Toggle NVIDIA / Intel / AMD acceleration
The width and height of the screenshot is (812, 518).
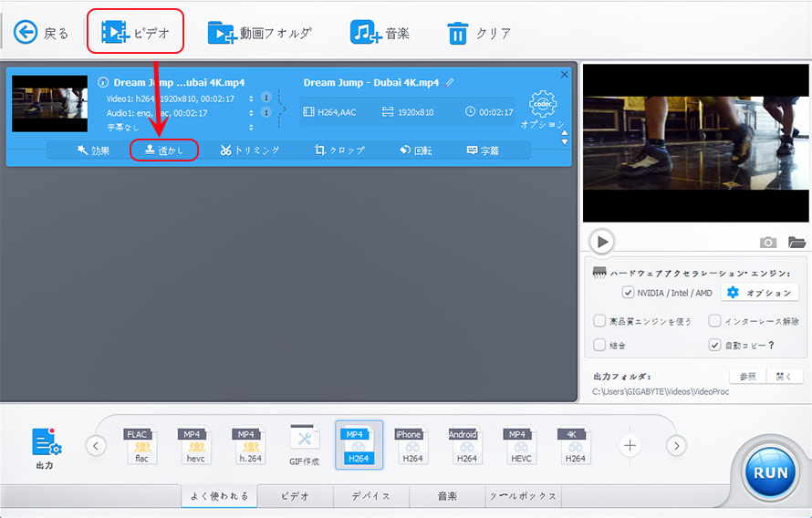628,293
